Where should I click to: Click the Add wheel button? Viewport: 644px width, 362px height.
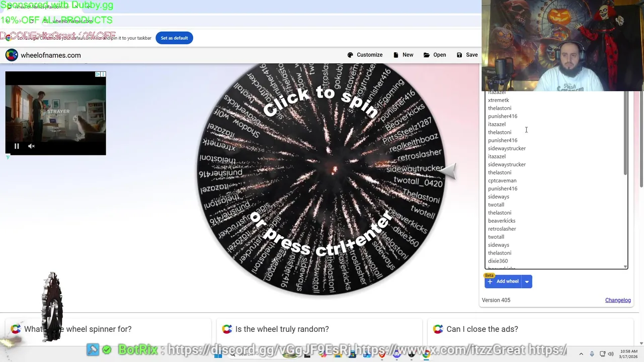(x=503, y=282)
